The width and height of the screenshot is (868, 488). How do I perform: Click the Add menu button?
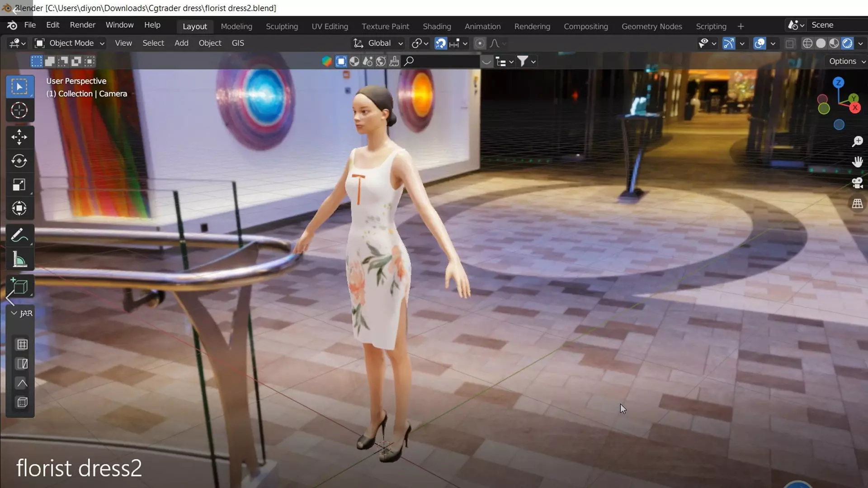click(181, 43)
